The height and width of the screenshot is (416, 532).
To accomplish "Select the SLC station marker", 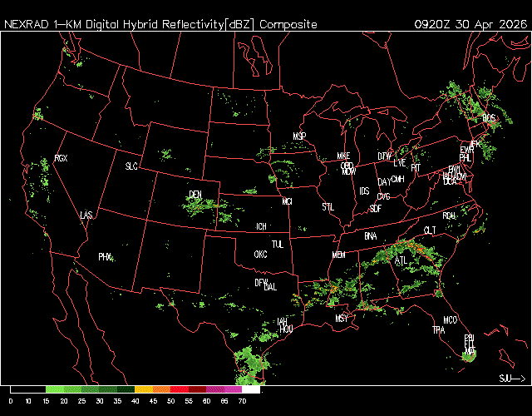I will [x=131, y=166].
